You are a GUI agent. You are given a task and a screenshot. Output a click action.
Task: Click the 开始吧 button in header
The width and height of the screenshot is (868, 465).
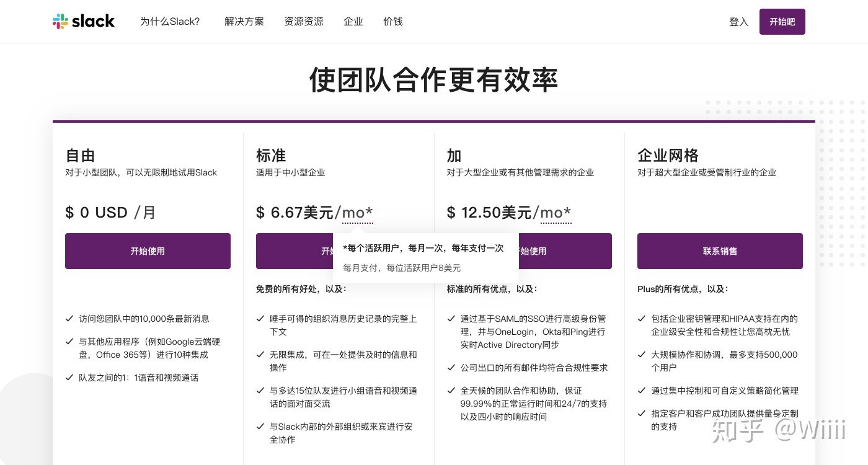[782, 22]
